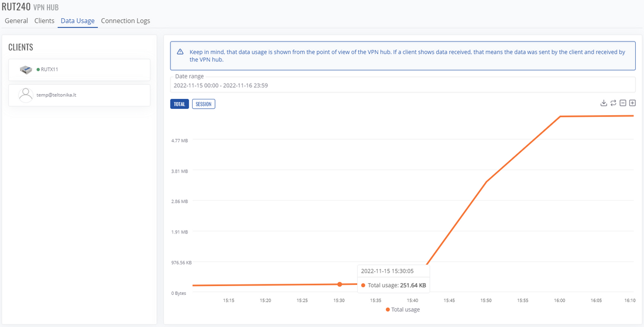
Task: Switch chart to SESSION view
Action: pos(203,104)
